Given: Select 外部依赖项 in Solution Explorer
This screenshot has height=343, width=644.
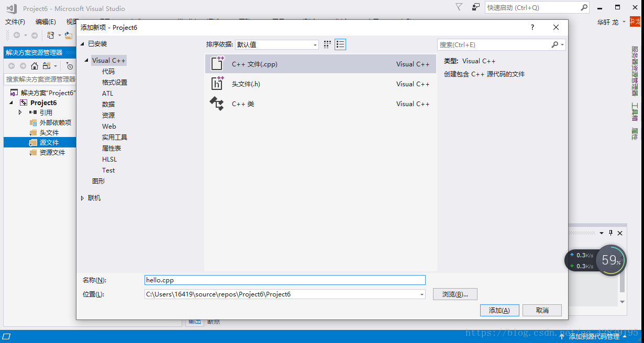Looking at the screenshot, I should pos(55,122).
